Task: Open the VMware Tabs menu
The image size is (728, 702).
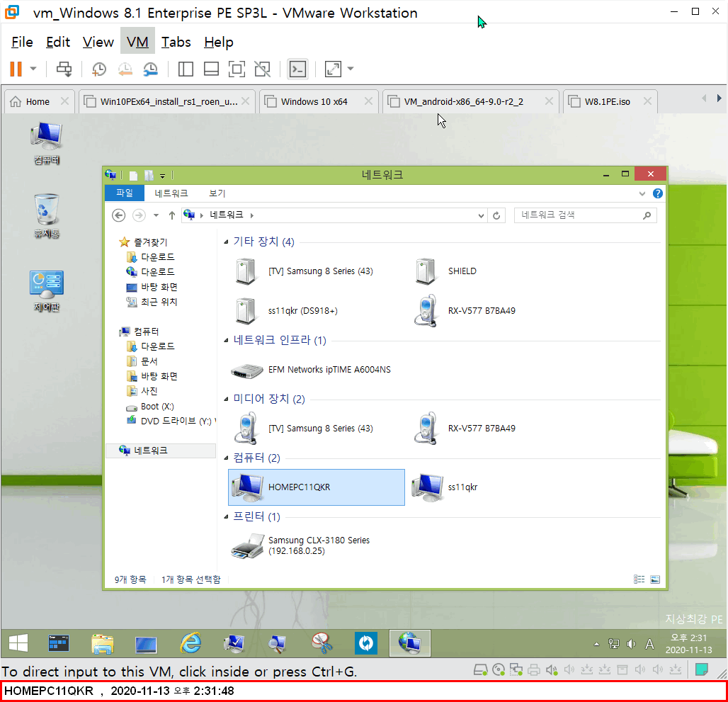Action: coord(176,43)
